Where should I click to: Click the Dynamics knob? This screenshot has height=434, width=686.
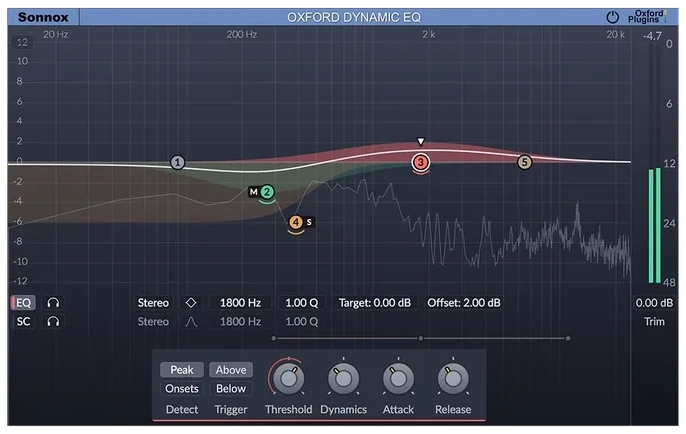[x=343, y=378]
